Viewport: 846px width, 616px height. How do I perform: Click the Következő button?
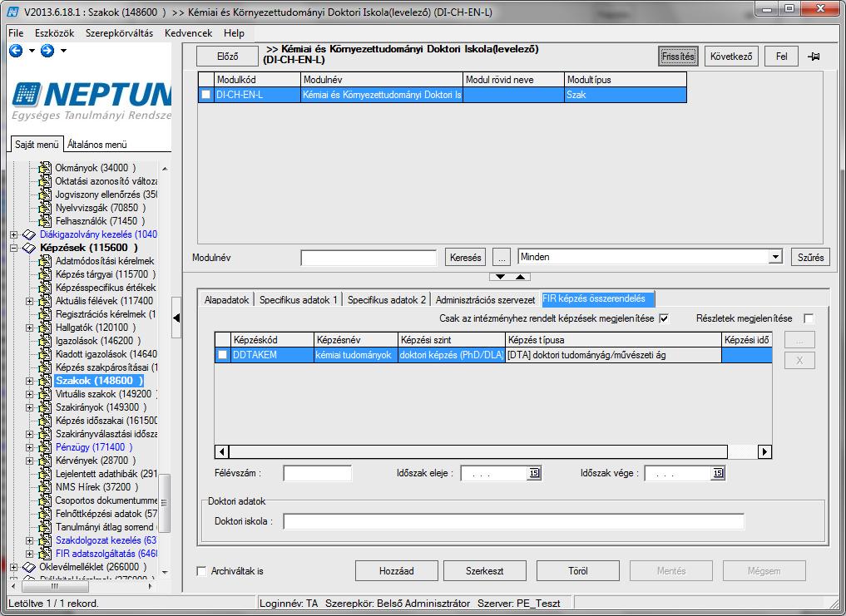(731, 56)
